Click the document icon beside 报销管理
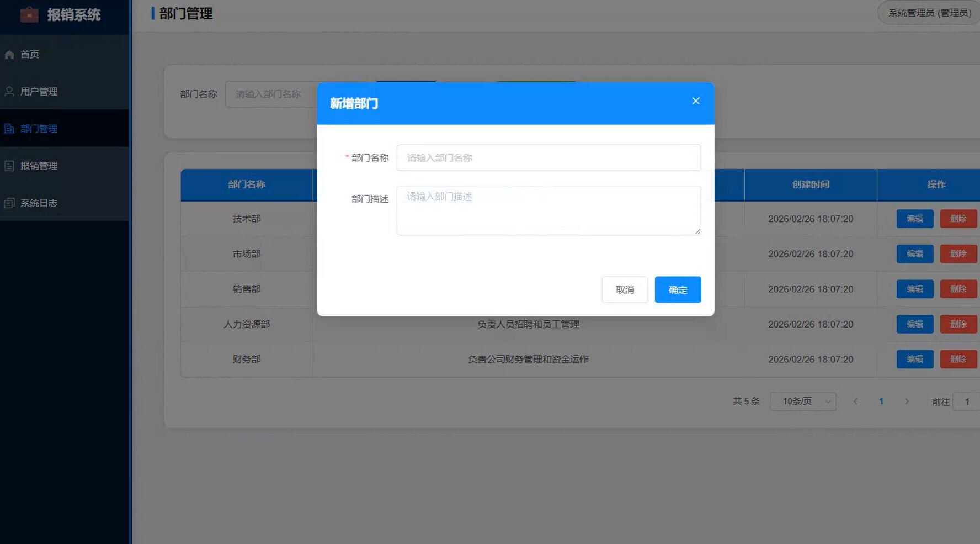 [x=9, y=166]
